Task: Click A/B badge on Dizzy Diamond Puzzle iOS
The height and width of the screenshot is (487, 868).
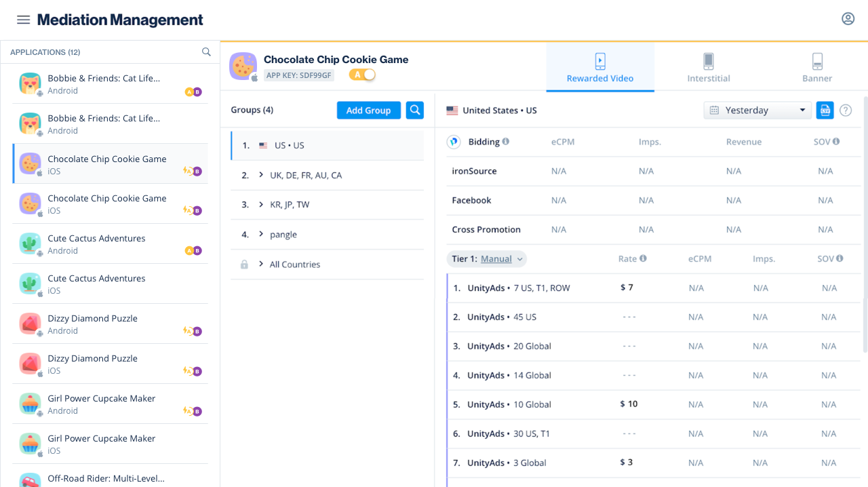Action: coord(193,372)
